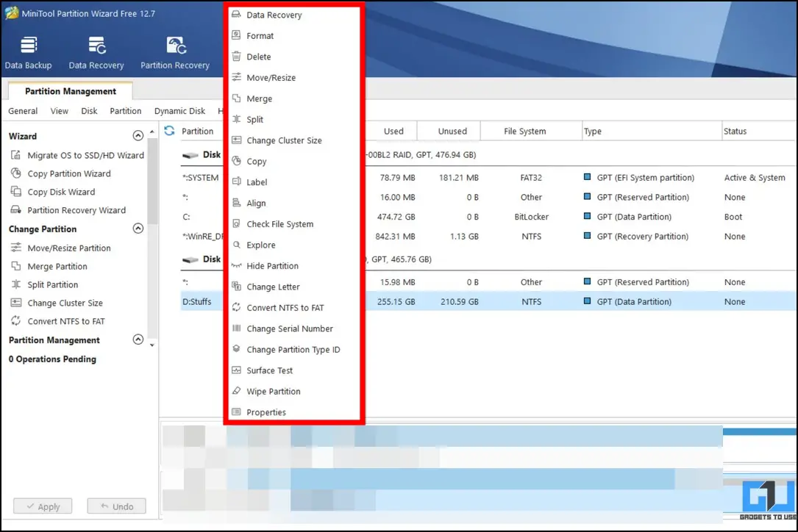Collapse the Wizard section in sidebar
Viewport: 798px width, 532px height.
(x=138, y=135)
